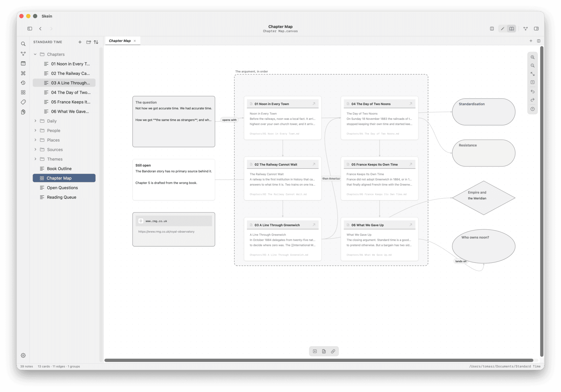Toggle the left sidebar panel

point(30,29)
